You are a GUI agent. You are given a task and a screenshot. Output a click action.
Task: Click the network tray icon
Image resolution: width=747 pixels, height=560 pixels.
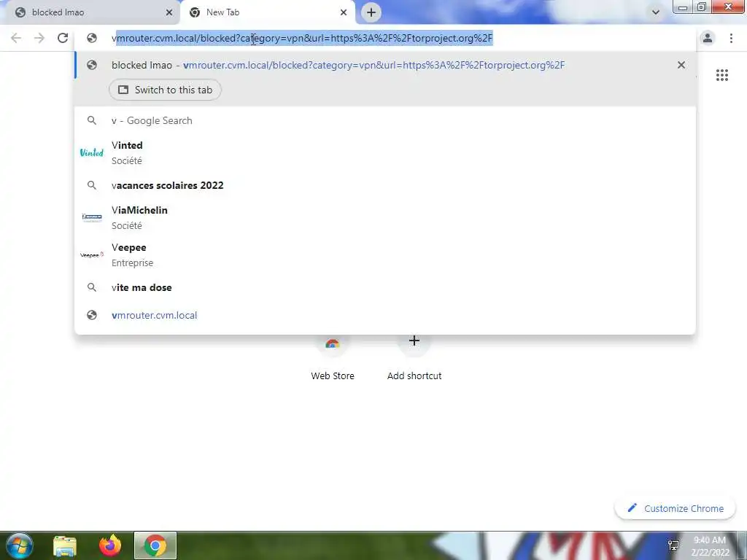673,545
